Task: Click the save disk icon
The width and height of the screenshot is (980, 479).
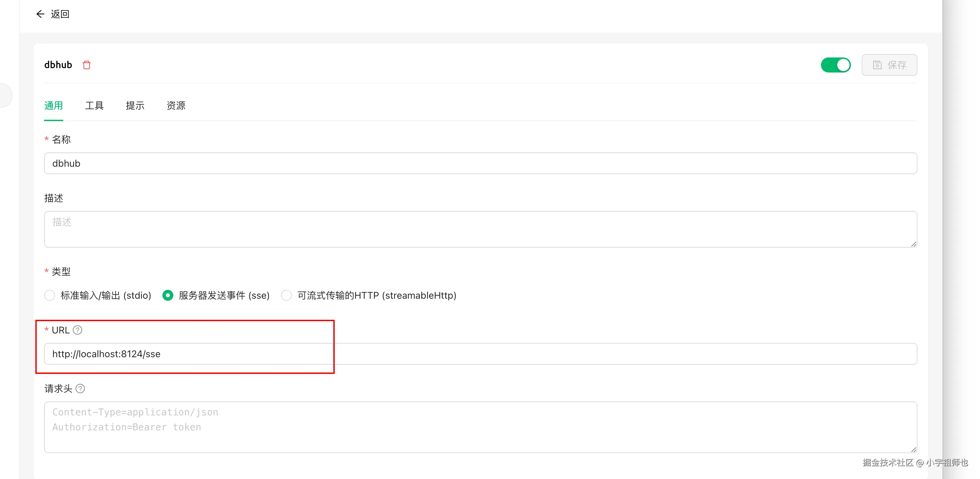Action: point(877,65)
